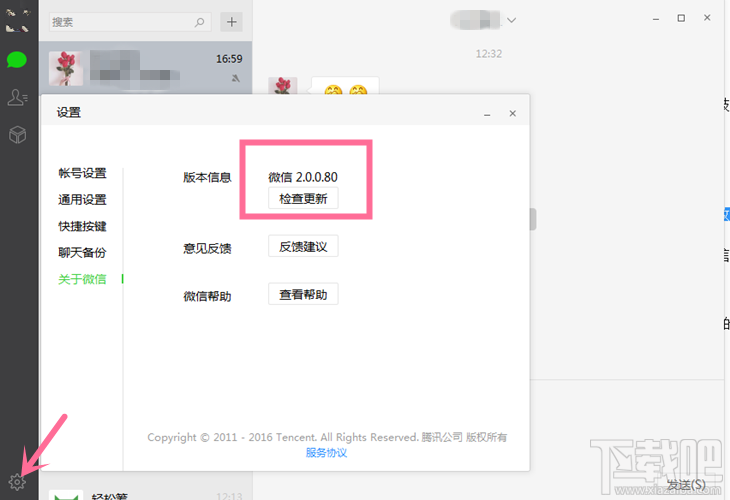Expand the chat title dropdown chevron
The image size is (730, 500).
coord(511,20)
